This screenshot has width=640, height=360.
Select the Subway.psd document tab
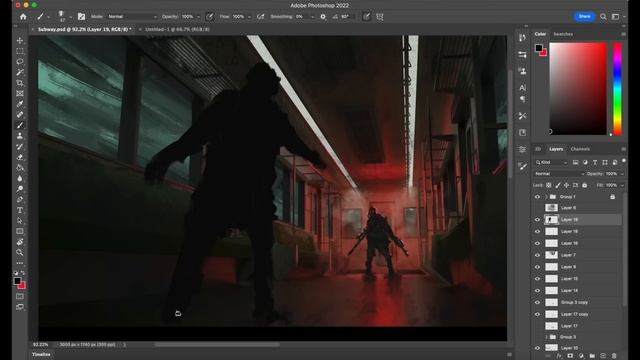point(84,29)
